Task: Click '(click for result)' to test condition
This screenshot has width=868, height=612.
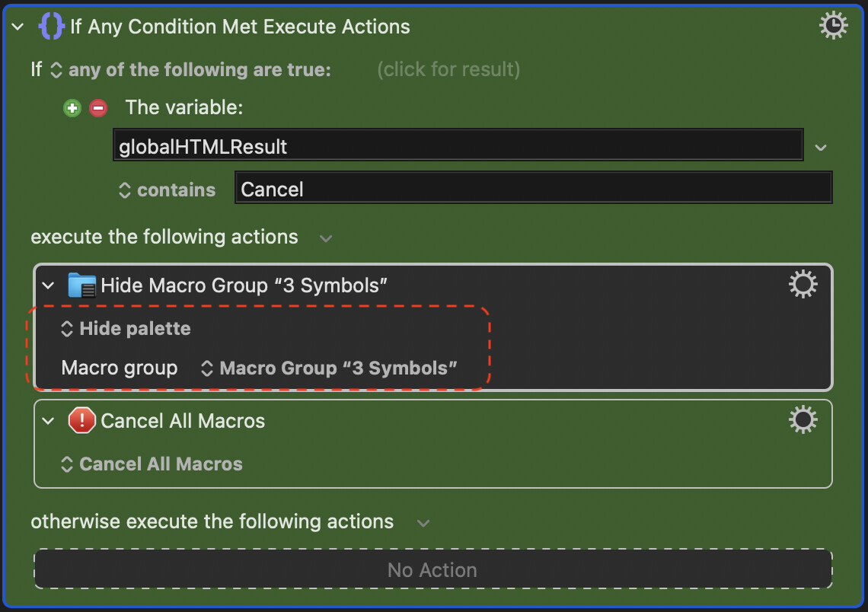Action: click(x=448, y=70)
